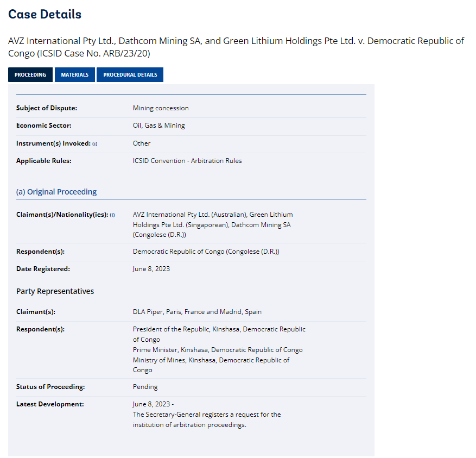Click the case title with ICSID Case No. ARB/23/20
This screenshot has width=476, height=458.
click(236, 47)
